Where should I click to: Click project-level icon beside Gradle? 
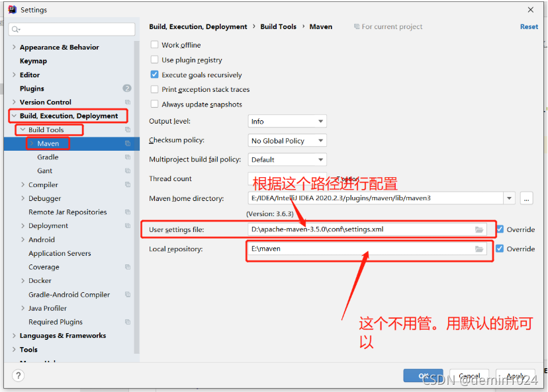128,157
